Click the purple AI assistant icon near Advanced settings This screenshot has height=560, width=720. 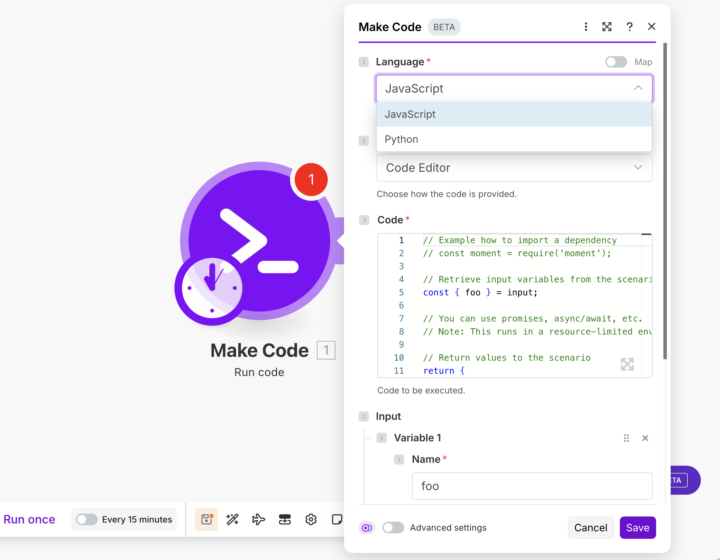pyautogui.click(x=367, y=528)
